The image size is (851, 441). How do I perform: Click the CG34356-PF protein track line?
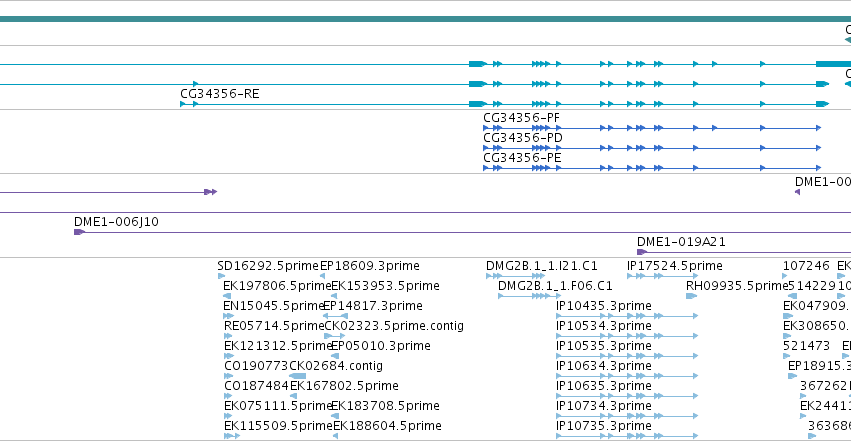click(x=652, y=128)
